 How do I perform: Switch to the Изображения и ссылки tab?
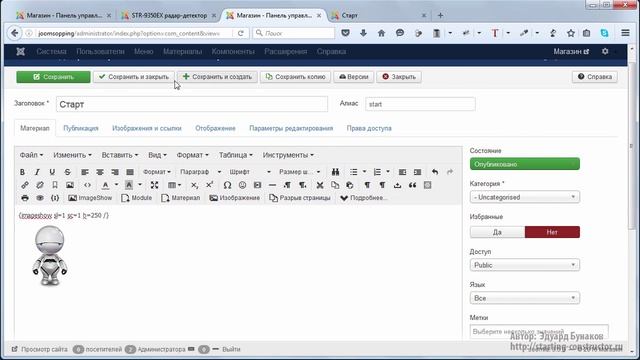(x=147, y=128)
